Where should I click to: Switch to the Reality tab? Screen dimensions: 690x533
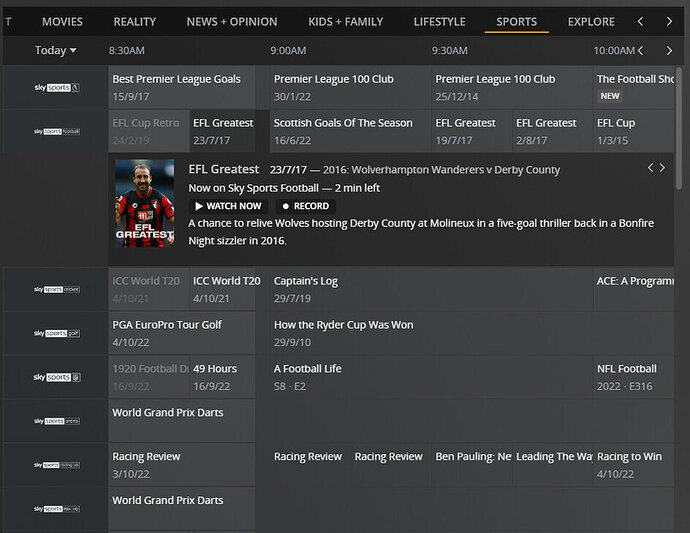pyautogui.click(x=135, y=22)
